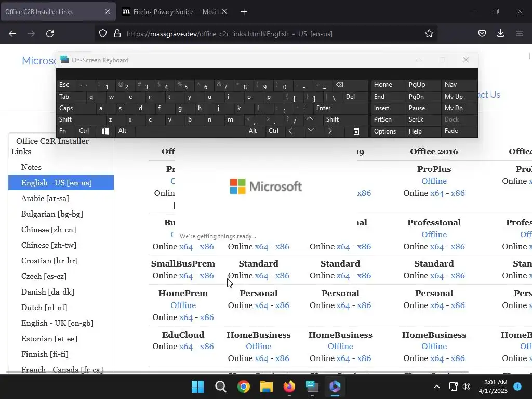Tap the left arrow key on the On-Screen Keyboard
This screenshot has width=532, height=399.
pyautogui.click(x=290, y=131)
